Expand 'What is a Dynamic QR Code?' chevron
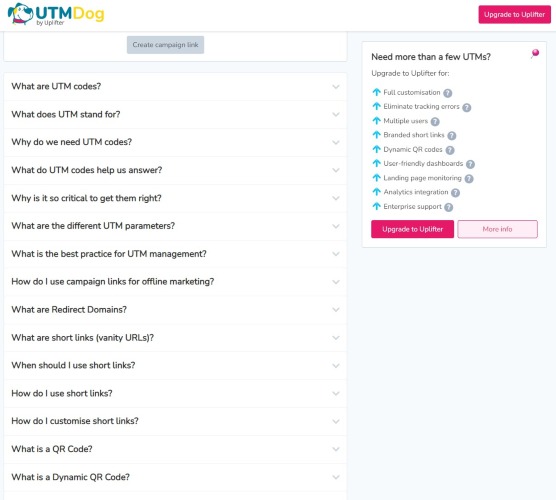 click(336, 477)
